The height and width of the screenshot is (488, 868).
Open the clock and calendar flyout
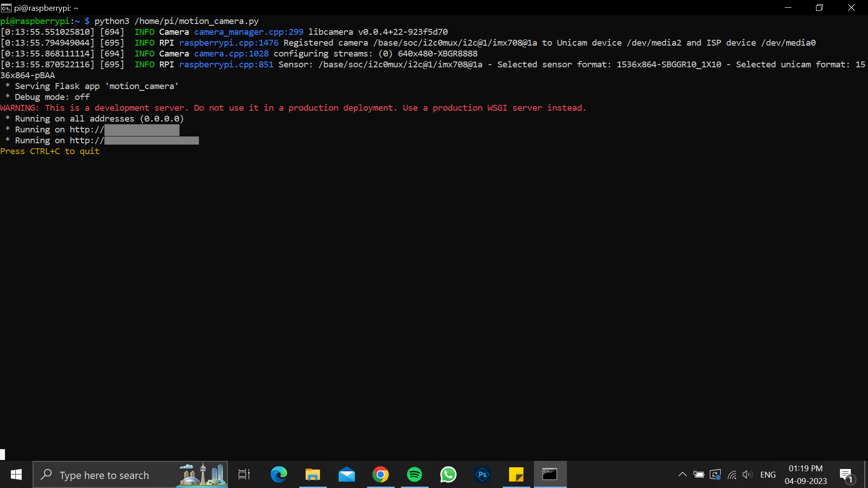click(806, 474)
